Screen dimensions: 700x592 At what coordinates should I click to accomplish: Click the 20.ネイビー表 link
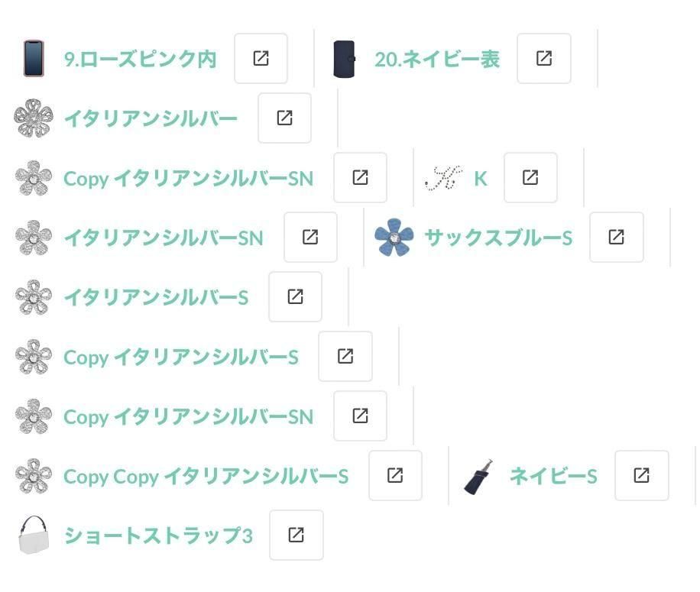[x=436, y=60]
